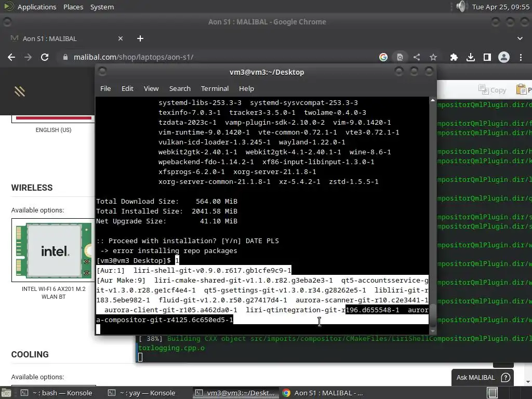Open terminal Search menu
532x399 pixels.
[180, 88]
